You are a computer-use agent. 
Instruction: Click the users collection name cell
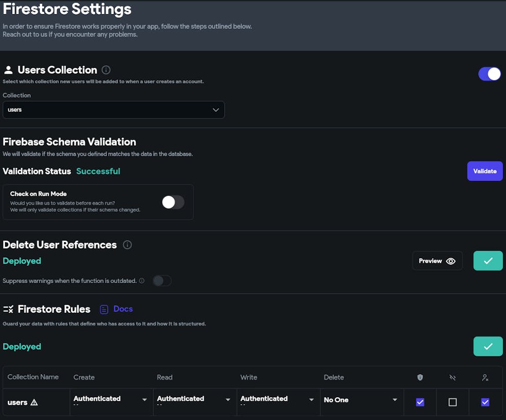(x=36, y=402)
